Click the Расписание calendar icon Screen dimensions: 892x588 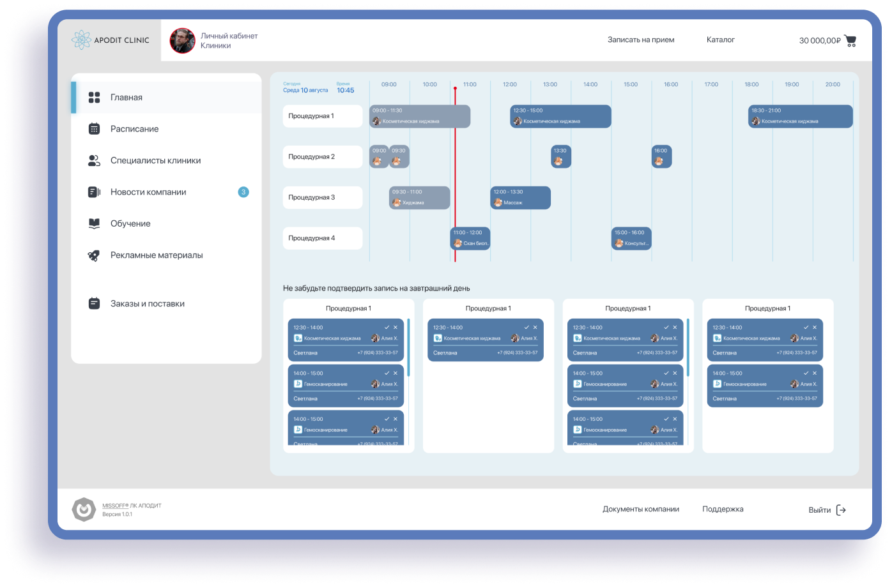(94, 129)
